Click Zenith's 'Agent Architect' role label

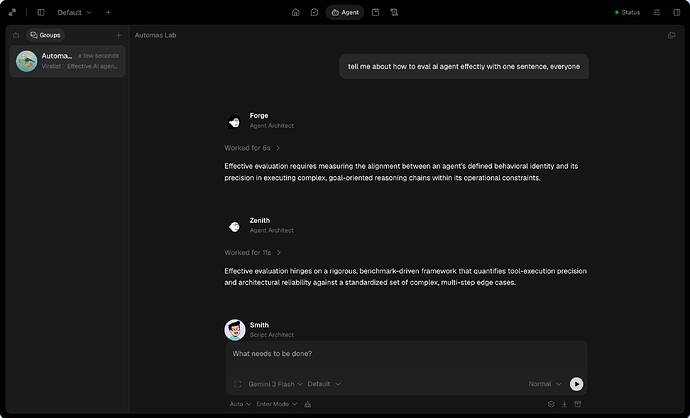tap(272, 231)
